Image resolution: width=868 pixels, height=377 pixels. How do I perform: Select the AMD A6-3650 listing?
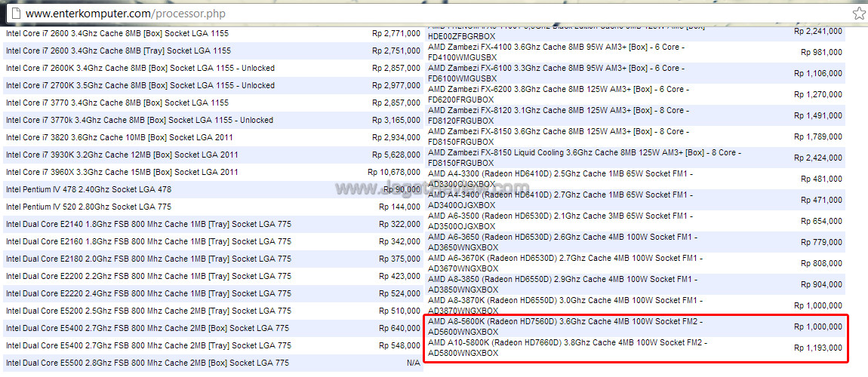point(562,241)
